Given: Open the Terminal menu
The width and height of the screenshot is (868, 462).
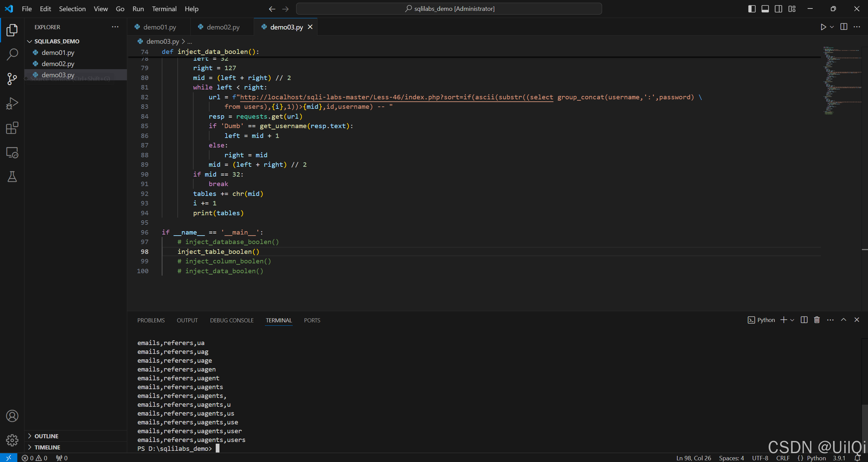Looking at the screenshot, I should [x=164, y=9].
